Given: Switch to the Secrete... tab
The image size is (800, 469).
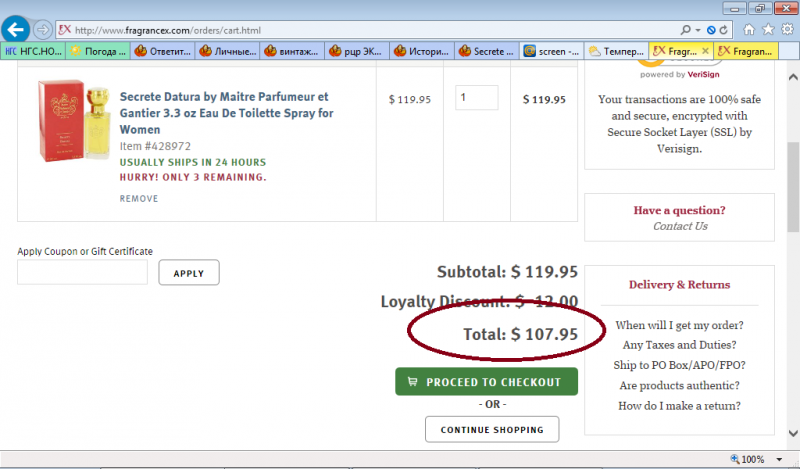Looking at the screenshot, I should click(x=487, y=51).
